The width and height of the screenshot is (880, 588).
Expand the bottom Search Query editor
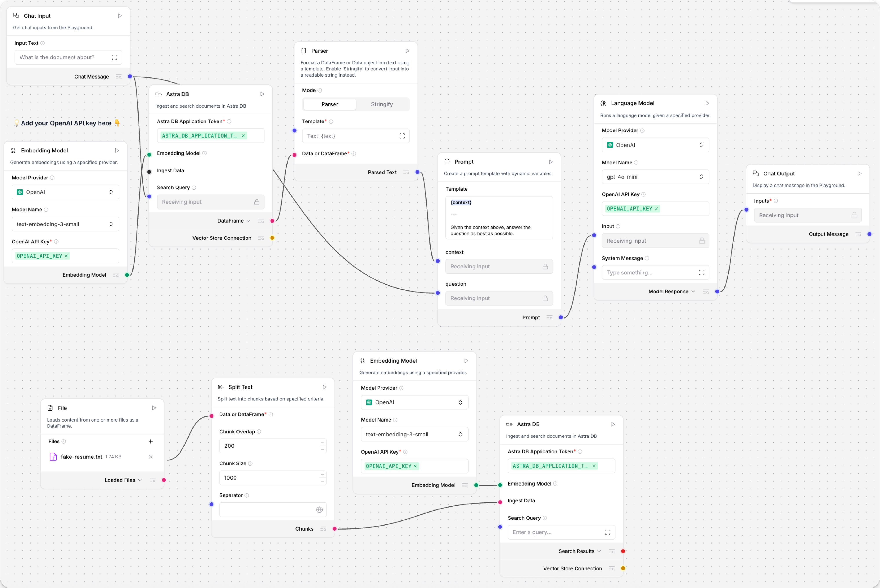pyautogui.click(x=607, y=532)
